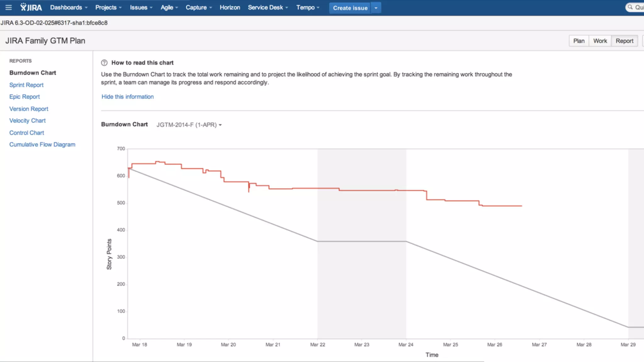
Task: Open the Sprint Report link
Action: [26, 85]
